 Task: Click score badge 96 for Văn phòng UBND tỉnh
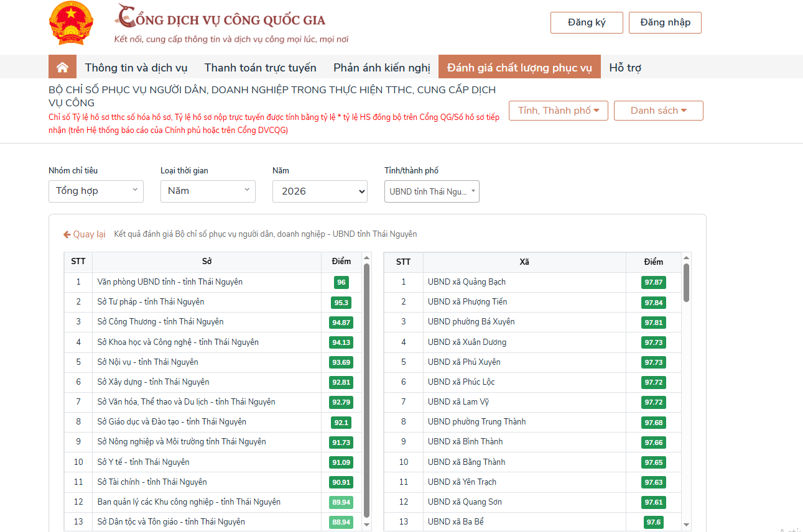point(341,282)
